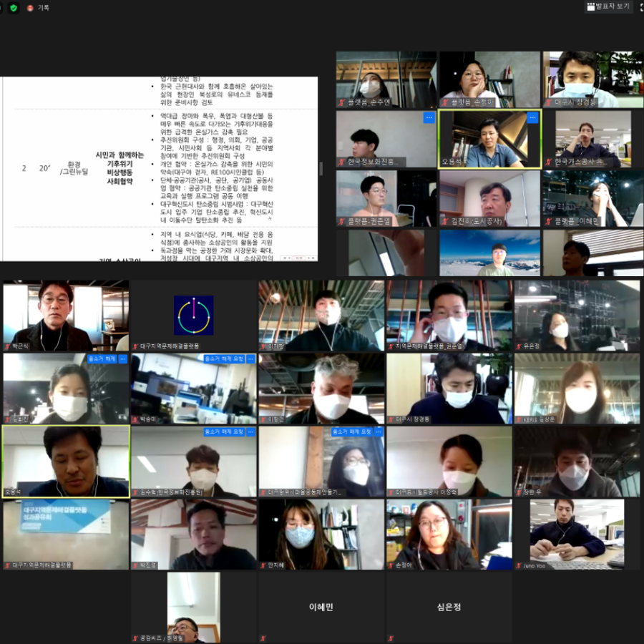The width and height of the screenshot is (644, 644).
Task: Select the 플랫폼_손정아 video tile
Action: click(489, 79)
